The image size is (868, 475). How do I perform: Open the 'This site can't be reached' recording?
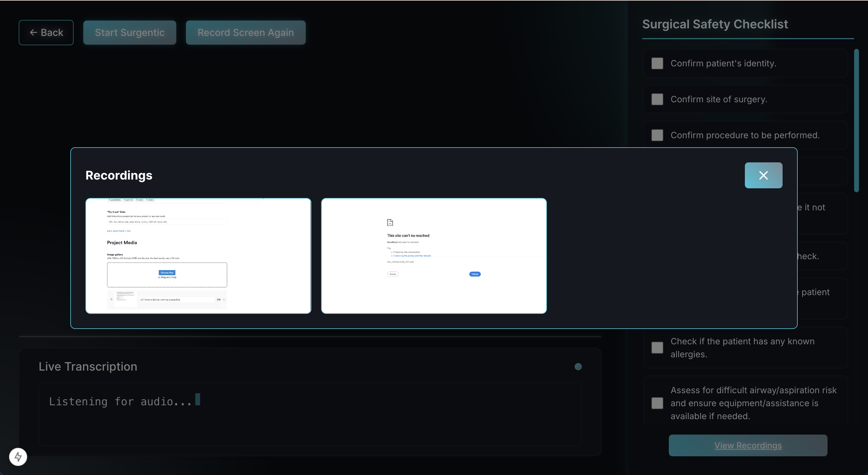click(x=434, y=256)
